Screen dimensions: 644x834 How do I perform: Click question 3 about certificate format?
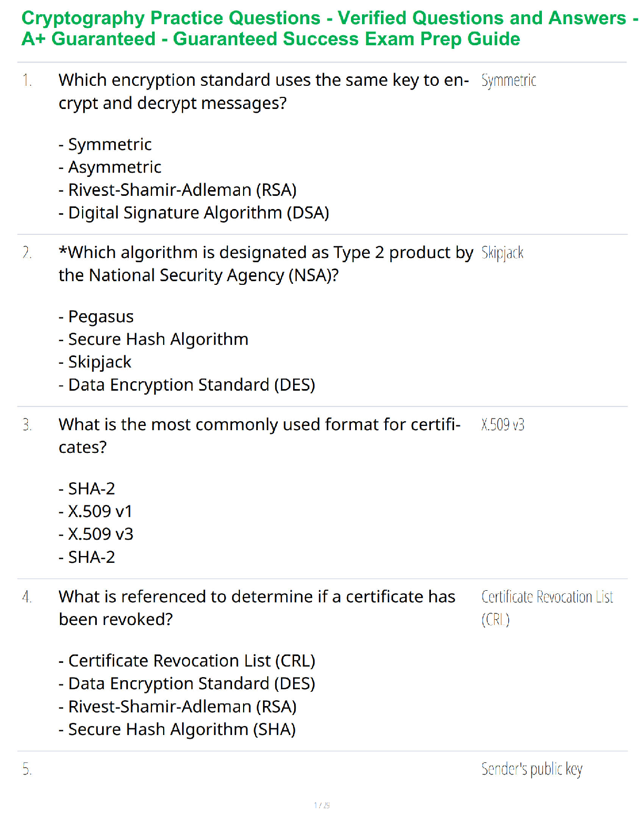pyautogui.click(x=259, y=436)
